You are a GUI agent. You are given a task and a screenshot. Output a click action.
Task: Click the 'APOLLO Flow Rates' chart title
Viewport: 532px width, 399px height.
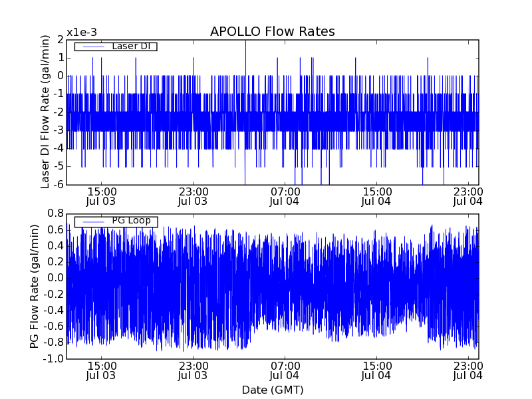point(273,31)
